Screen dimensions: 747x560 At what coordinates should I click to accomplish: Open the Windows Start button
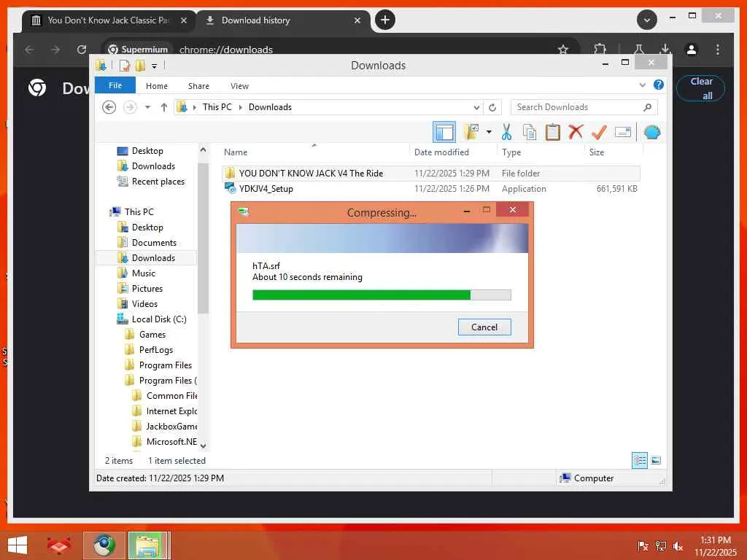pyautogui.click(x=18, y=545)
